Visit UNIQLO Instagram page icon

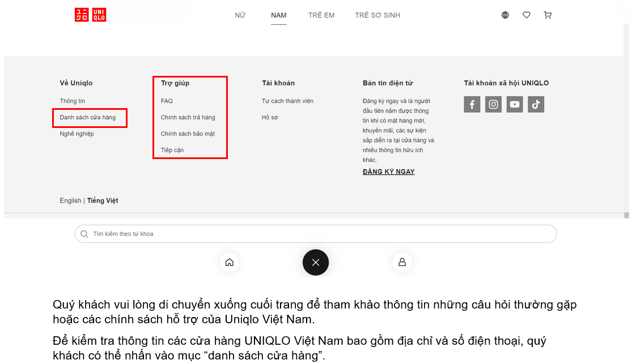coord(493,104)
